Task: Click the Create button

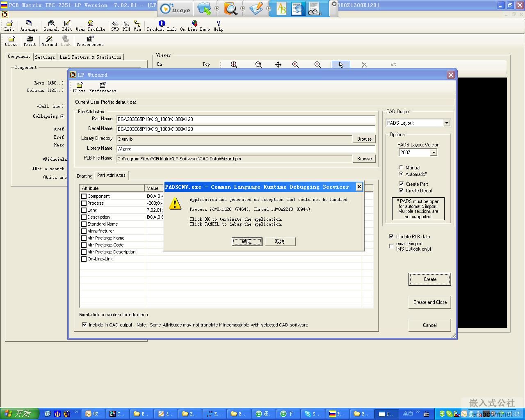Action: 430,279
